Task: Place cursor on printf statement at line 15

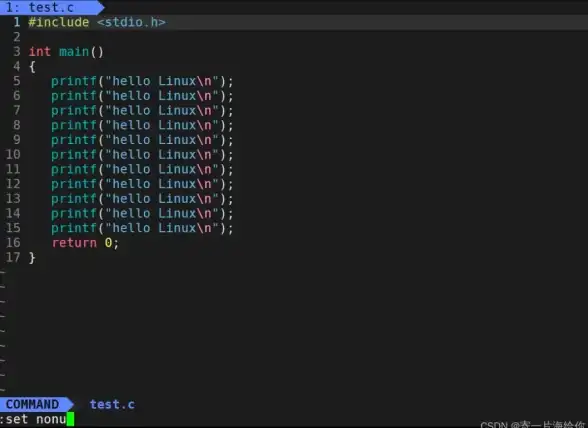Action: (x=142, y=228)
